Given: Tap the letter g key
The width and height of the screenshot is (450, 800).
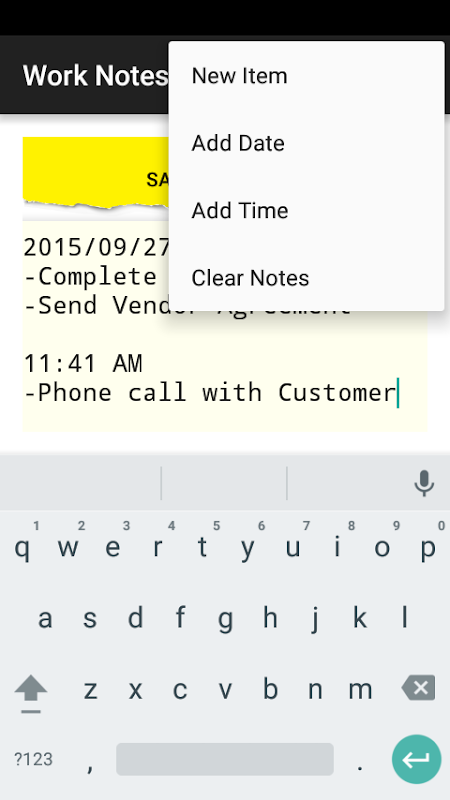Looking at the screenshot, I should click(225, 618).
